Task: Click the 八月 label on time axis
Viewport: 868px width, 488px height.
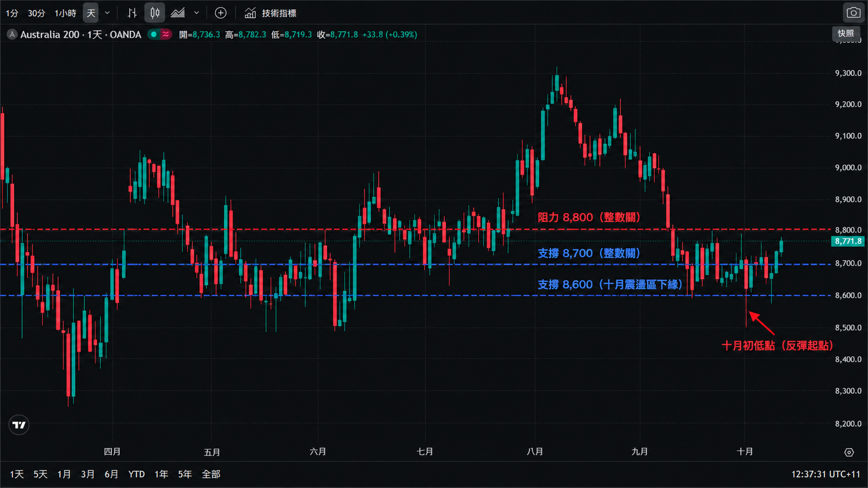Action: click(x=535, y=452)
